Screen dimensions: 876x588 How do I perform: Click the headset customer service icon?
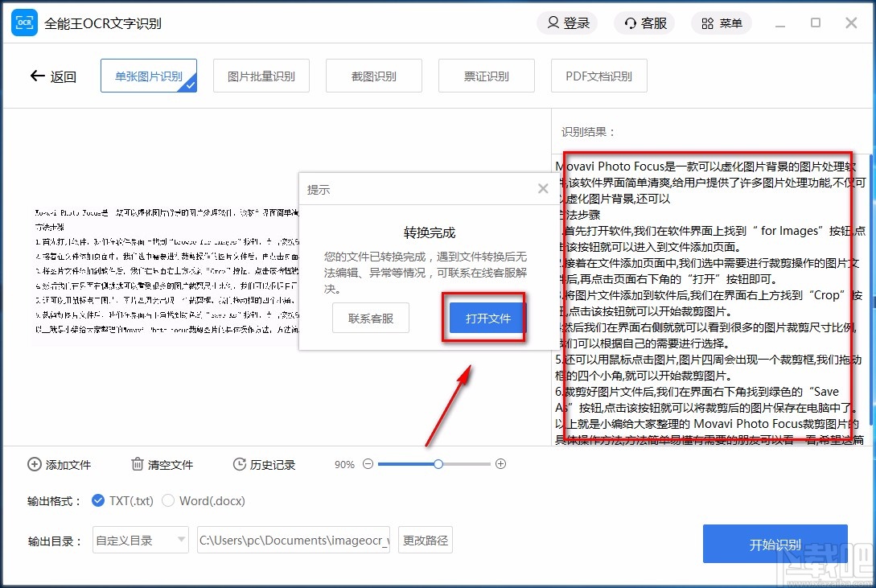coord(630,23)
